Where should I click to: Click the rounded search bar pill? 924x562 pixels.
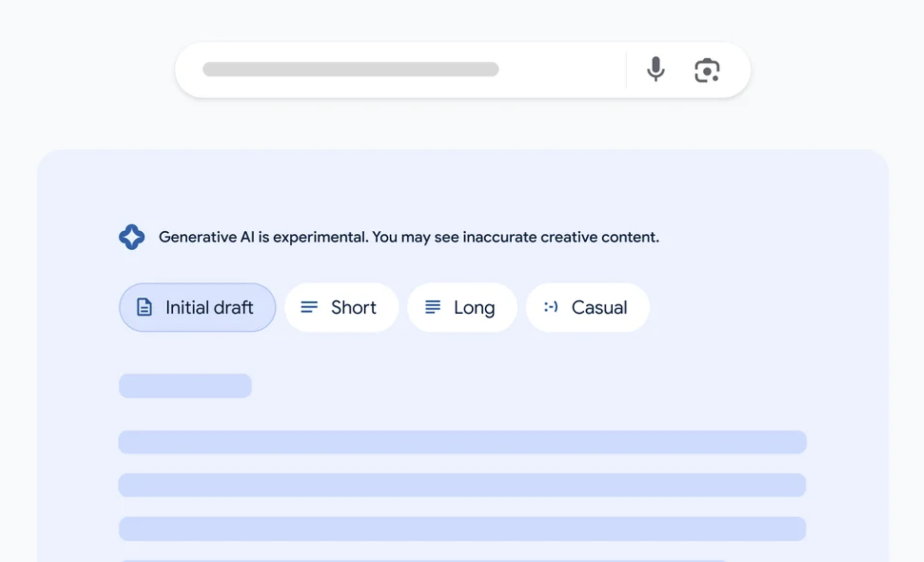pyautogui.click(x=461, y=69)
